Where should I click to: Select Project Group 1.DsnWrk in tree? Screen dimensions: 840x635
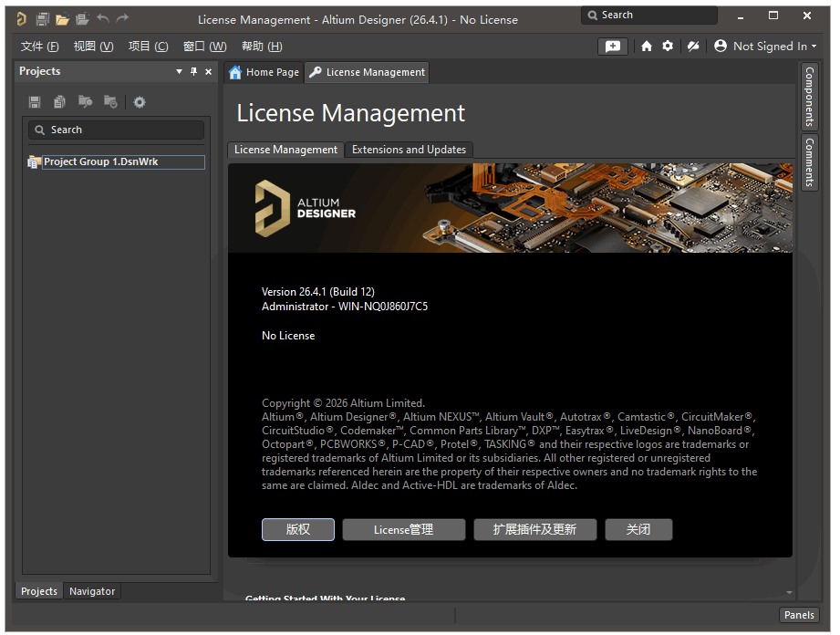coord(100,161)
